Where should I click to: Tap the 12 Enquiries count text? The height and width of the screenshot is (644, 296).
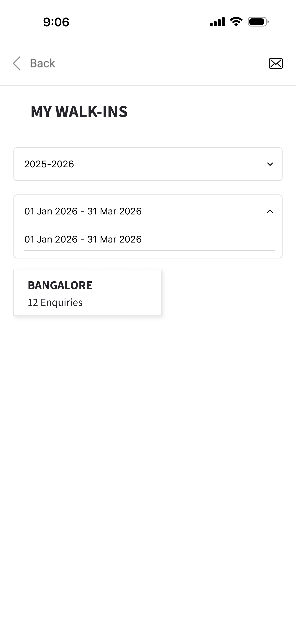55,302
